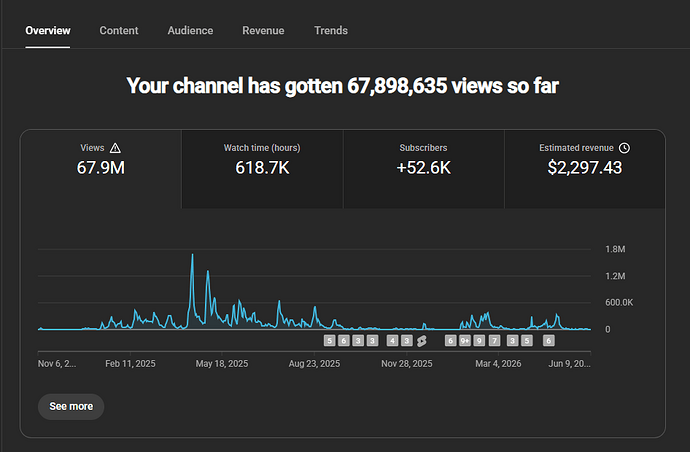Open the Audience tab
The width and height of the screenshot is (690, 452).
tap(190, 30)
